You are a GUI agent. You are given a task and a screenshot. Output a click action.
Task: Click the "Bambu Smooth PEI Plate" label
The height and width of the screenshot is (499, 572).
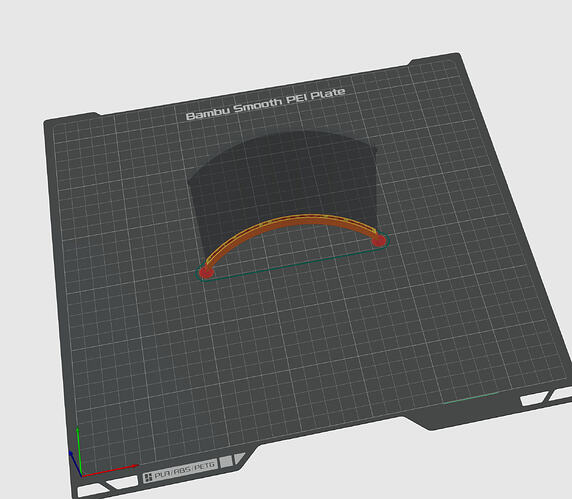(x=266, y=104)
